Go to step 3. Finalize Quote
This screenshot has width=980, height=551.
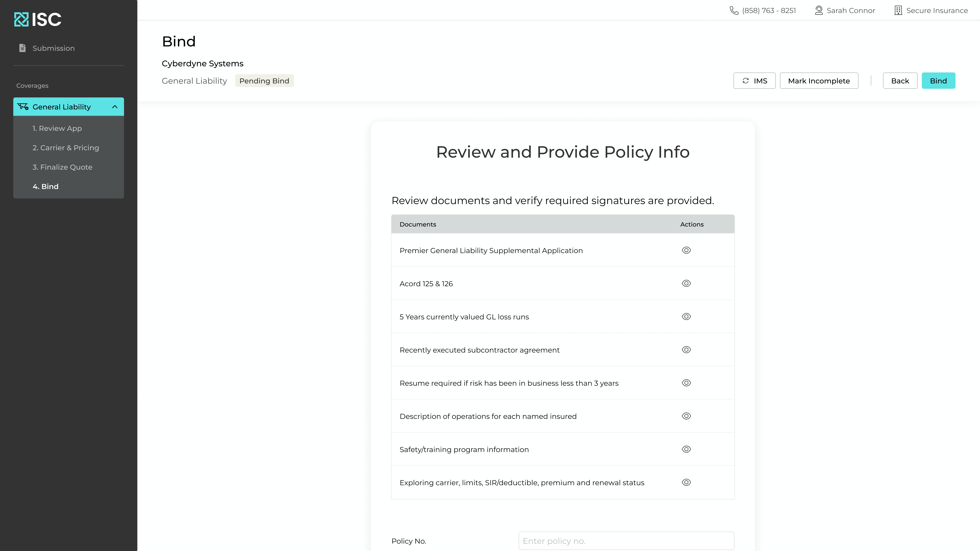(62, 167)
